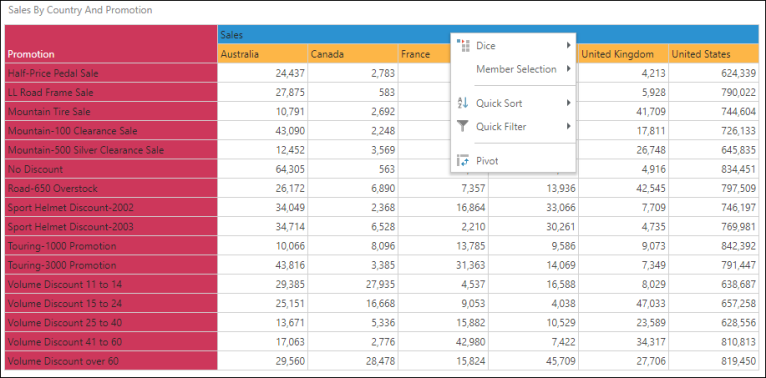Expand the Quick Sort submenu arrow

point(569,103)
